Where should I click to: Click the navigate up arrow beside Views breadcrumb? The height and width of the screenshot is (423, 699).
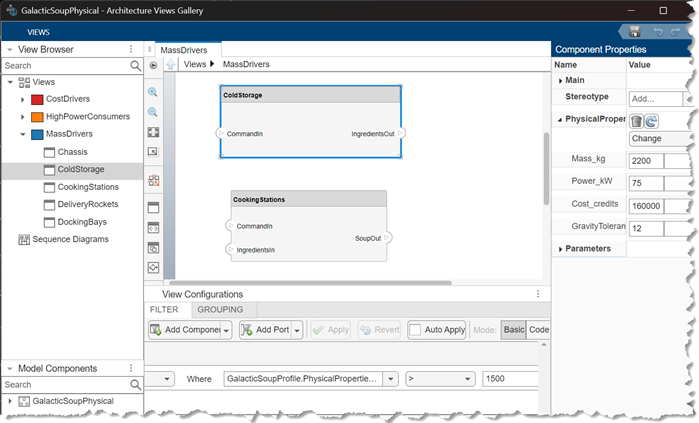tap(171, 64)
